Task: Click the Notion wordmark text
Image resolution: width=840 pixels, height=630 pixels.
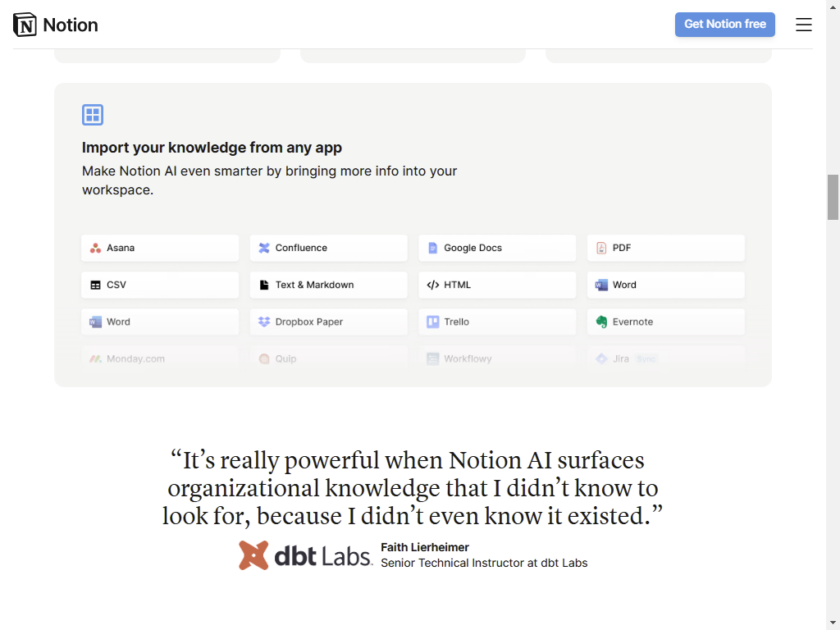Action: coord(71,25)
